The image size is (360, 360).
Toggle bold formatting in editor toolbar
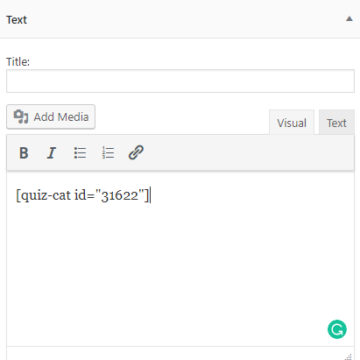24,153
